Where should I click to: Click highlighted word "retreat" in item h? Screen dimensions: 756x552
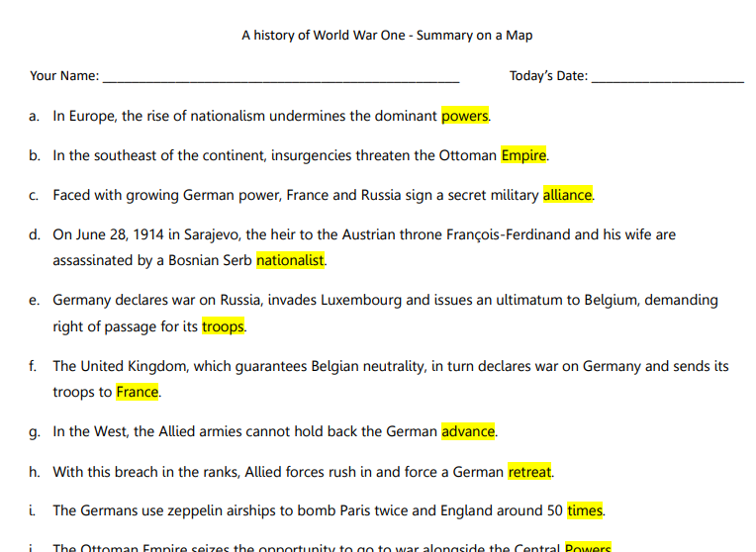pos(529,472)
